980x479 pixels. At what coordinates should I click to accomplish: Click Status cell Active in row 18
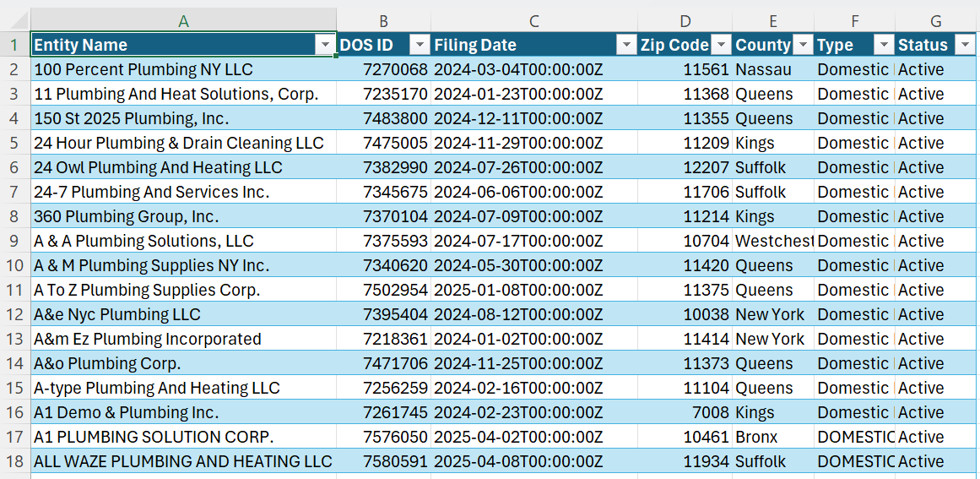[x=935, y=461]
